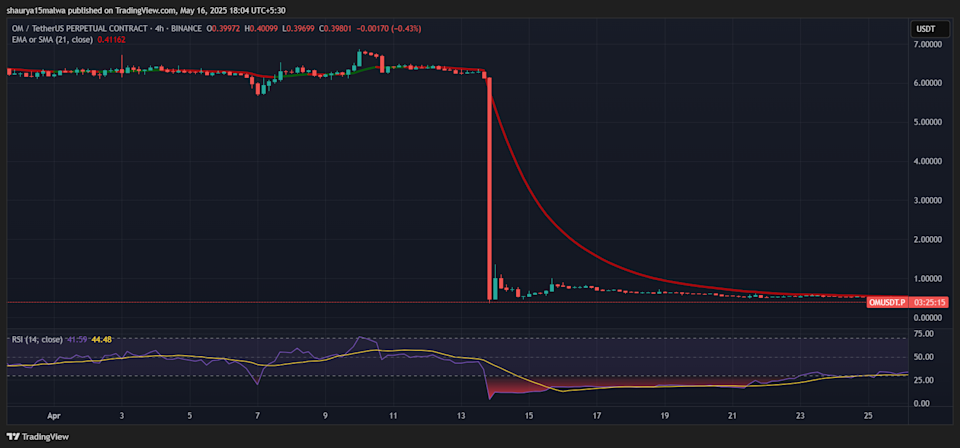Select the large red crash candle on April 13
960x448 pixels.
pos(489,189)
